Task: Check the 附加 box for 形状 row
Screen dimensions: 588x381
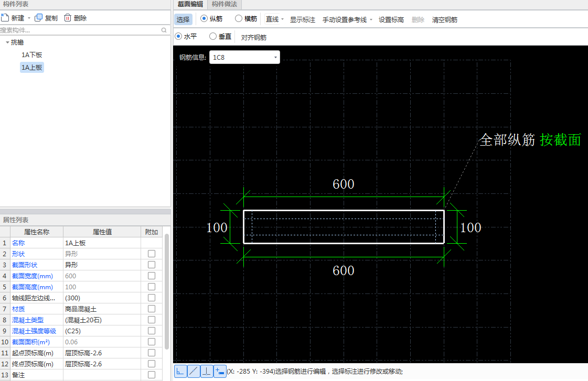Action: 152,254
